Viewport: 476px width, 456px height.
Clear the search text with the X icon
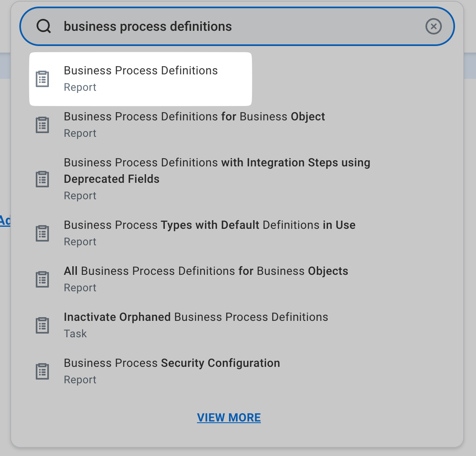433,26
